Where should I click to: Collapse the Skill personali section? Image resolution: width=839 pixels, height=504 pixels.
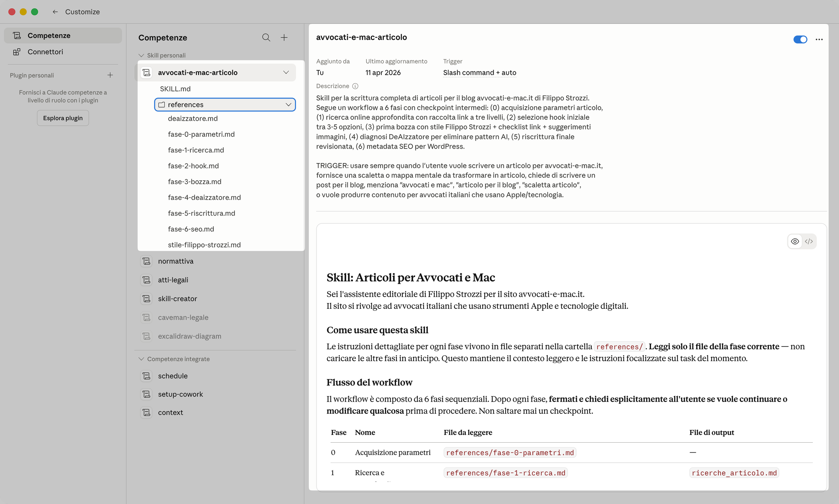pyautogui.click(x=141, y=55)
